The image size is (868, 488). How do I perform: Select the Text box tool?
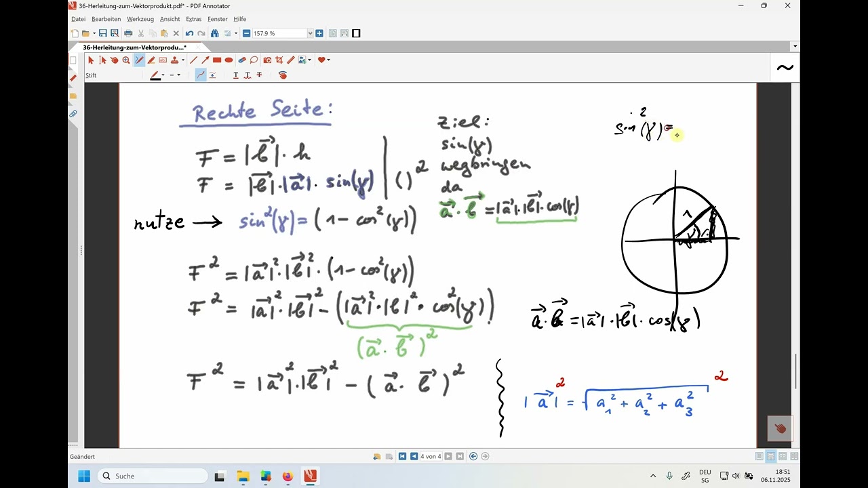[163, 60]
